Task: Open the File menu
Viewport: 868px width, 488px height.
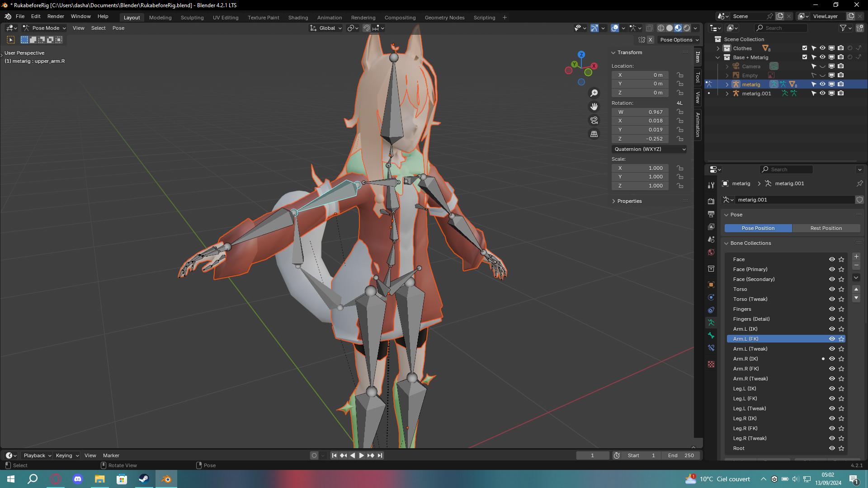Action: (x=20, y=16)
